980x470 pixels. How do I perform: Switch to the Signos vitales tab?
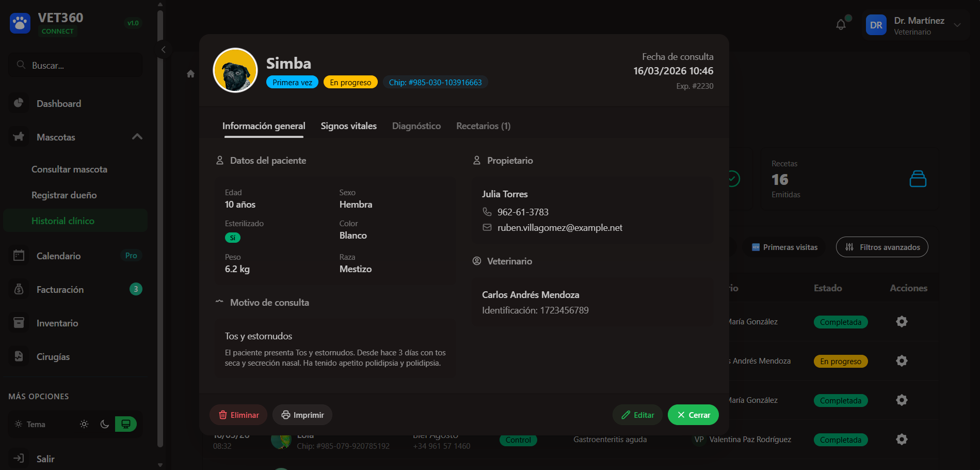[348, 126]
